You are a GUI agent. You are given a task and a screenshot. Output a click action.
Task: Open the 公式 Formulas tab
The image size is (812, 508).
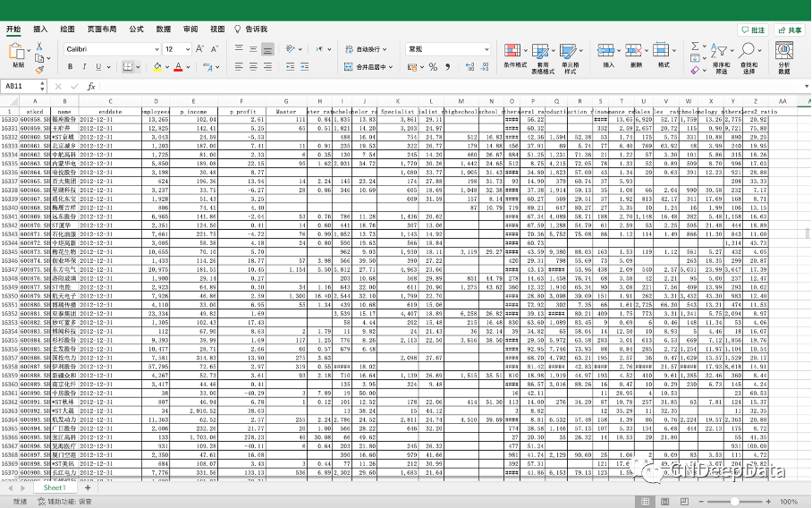click(x=136, y=29)
